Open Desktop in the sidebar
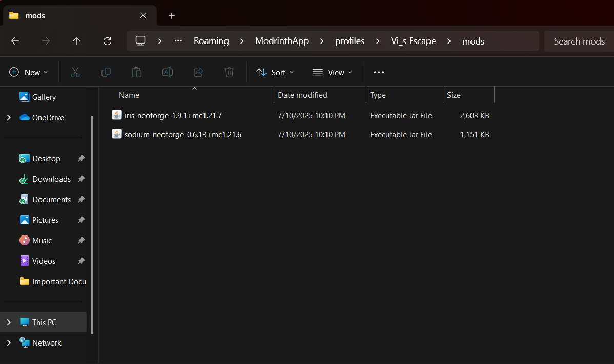614x364 pixels. [46, 158]
